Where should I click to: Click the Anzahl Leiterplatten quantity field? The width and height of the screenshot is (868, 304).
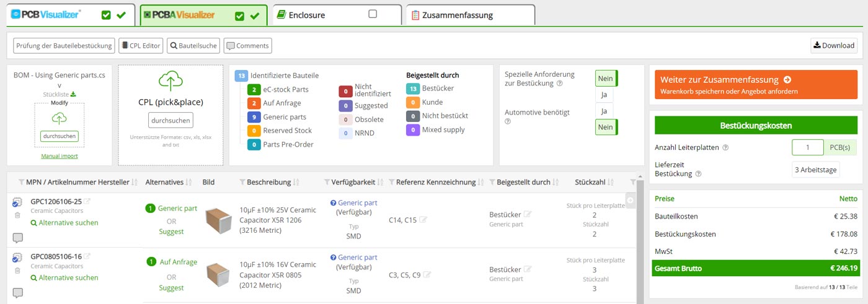click(x=807, y=148)
